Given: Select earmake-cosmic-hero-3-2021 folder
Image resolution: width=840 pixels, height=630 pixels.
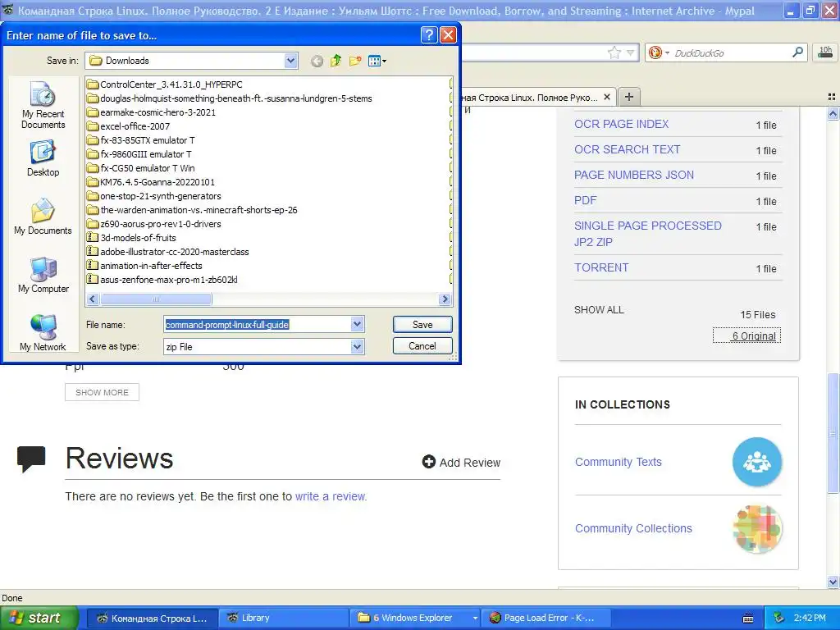Looking at the screenshot, I should 151,112.
